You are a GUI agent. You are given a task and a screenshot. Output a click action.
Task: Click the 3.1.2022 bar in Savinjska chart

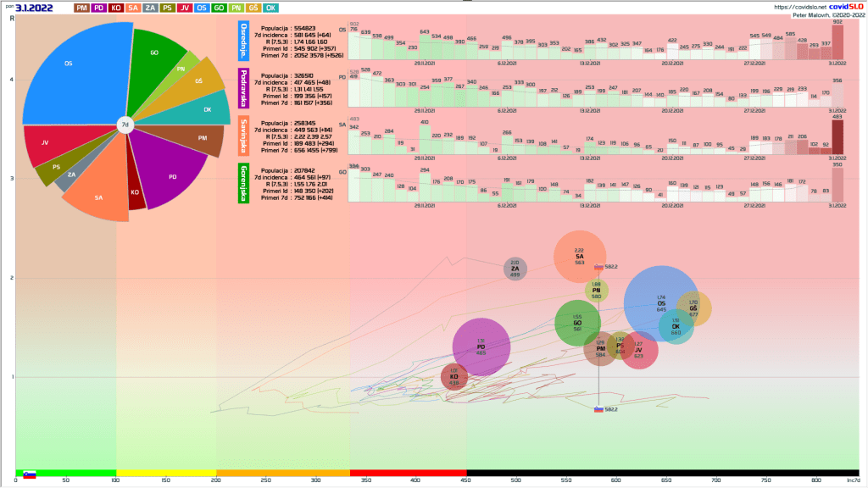[x=837, y=136]
